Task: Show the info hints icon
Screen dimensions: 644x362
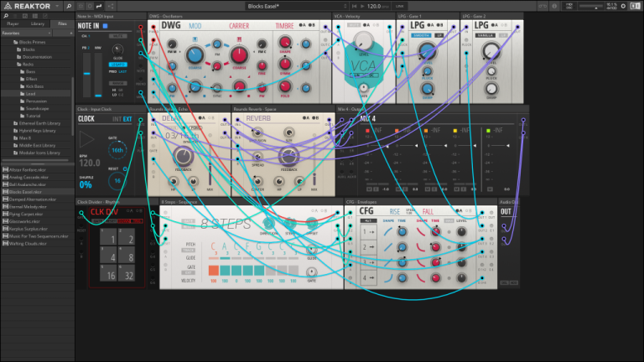Action: point(554,6)
